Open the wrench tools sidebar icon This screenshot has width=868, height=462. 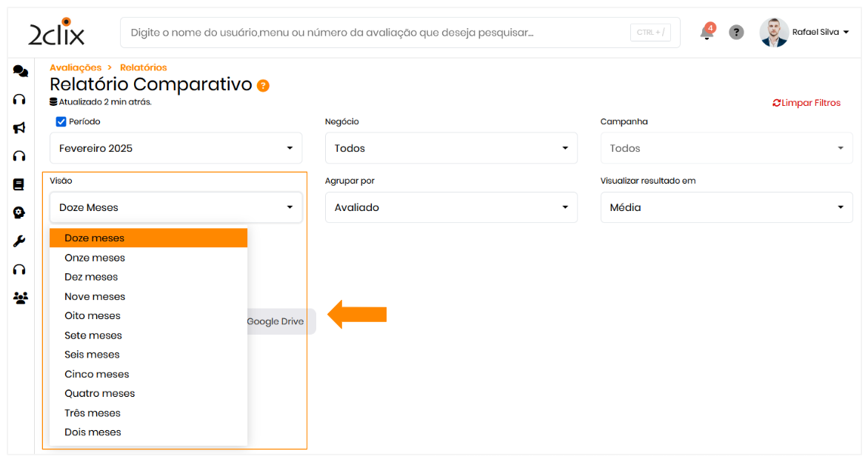point(20,241)
